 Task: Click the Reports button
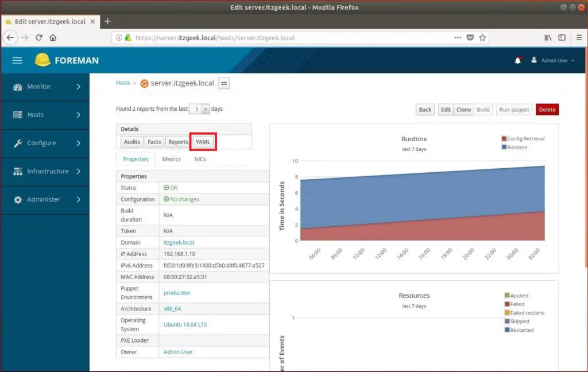tap(178, 142)
